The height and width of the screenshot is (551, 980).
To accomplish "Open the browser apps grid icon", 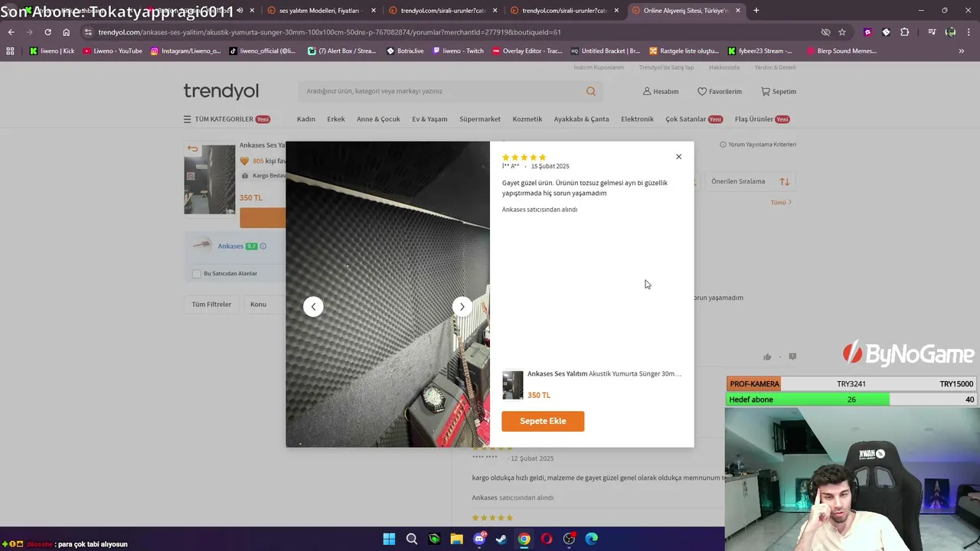I will (x=10, y=51).
